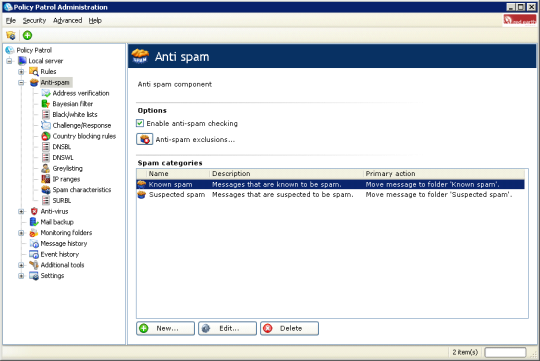Click the Additional tools icon

(x=34, y=265)
